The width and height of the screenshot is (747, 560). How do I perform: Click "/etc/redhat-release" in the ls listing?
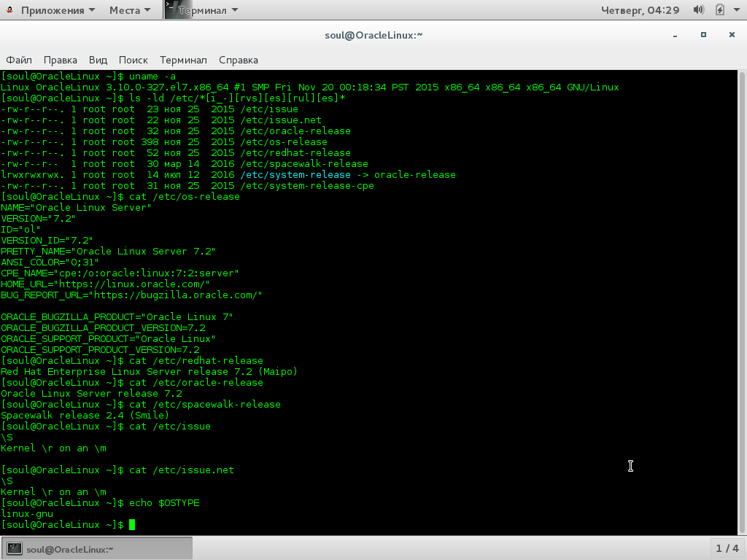point(295,153)
